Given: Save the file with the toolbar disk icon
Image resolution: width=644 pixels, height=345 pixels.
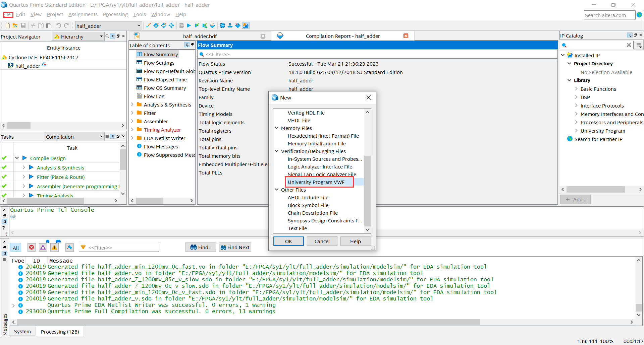Looking at the screenshot, I should click(x=23, y=25).
